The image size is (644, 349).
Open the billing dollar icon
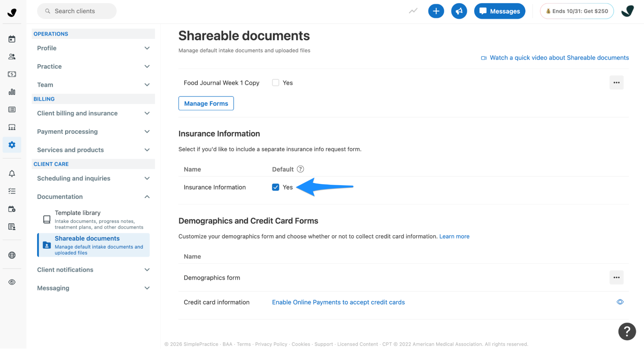coord(12,74)
